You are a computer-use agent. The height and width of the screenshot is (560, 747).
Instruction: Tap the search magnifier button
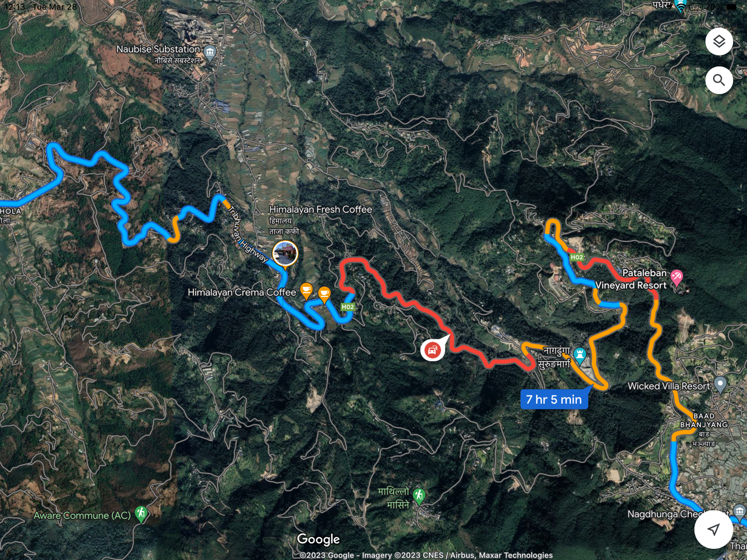pos(719,80)
